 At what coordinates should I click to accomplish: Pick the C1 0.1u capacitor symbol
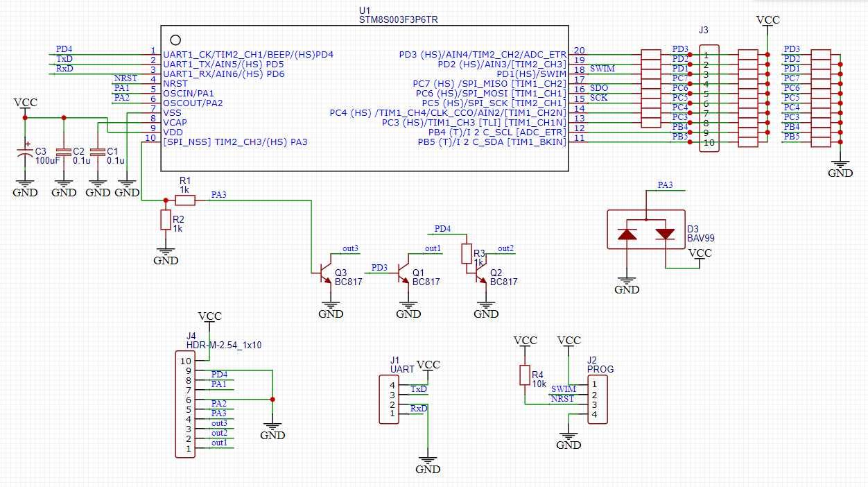coord(98,151)
